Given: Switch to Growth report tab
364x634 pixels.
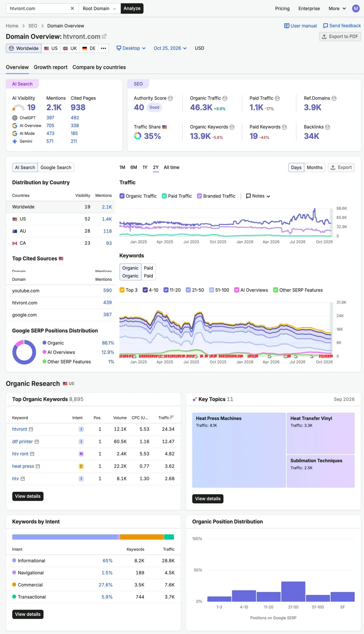Looking at the screenshot, I should click(x=50, y=67).
